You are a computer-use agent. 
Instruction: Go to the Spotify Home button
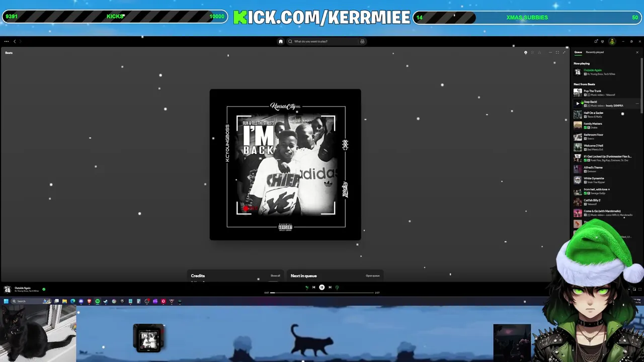(281, 41)
